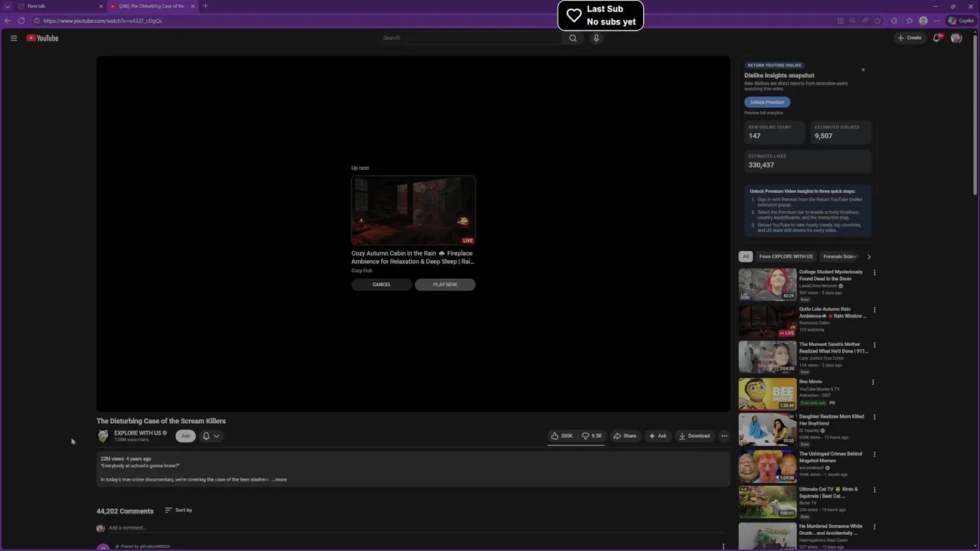Open YouTube account avatar menu
The width and height of the screenshot is (980, 551).
coord(956,37)
